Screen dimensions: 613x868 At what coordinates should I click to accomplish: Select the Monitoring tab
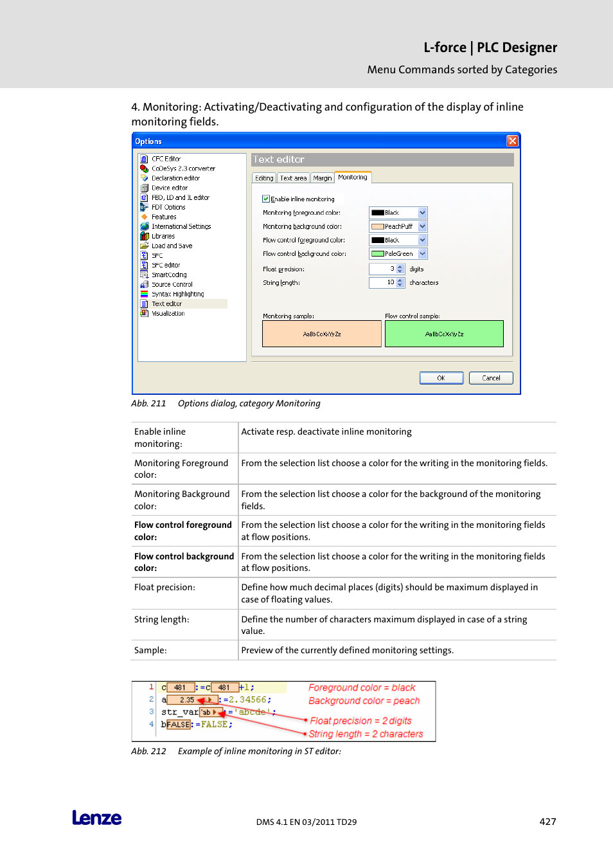pyautogui.click(x=353, y=177)
